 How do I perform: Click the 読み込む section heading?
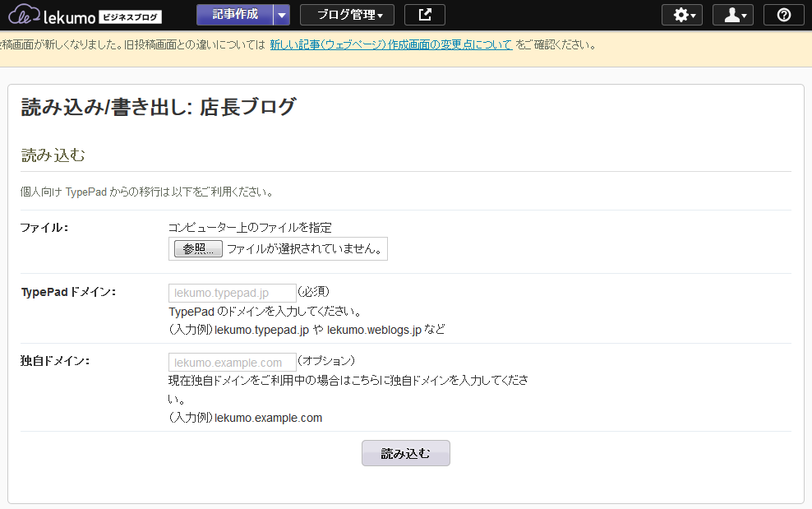pos(53,155)
